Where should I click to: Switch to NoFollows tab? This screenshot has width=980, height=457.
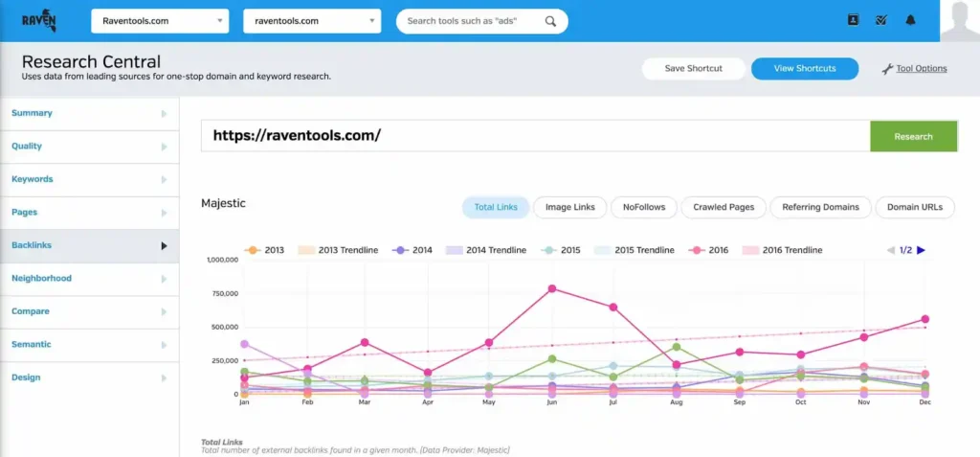tap(644, 207)
